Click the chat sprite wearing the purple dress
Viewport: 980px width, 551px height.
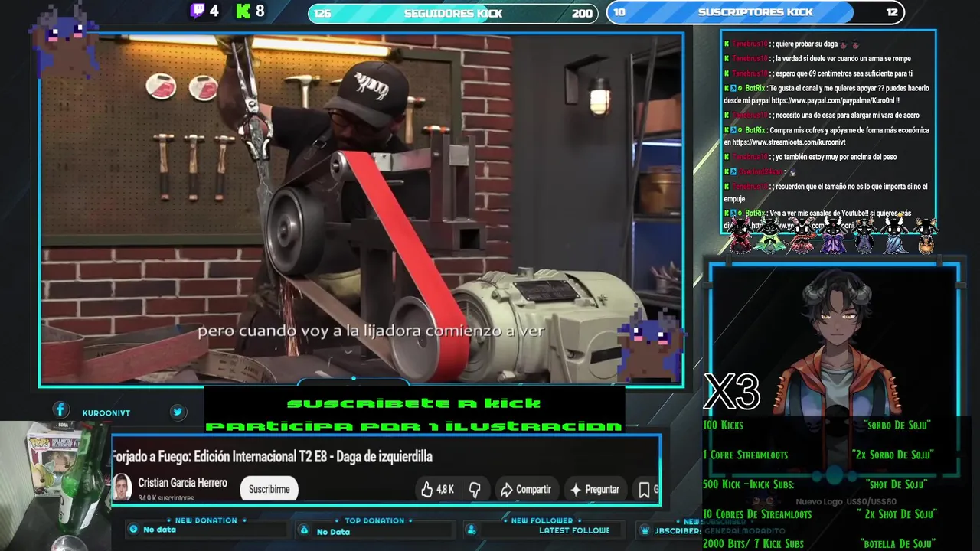[x=833, y=235]
